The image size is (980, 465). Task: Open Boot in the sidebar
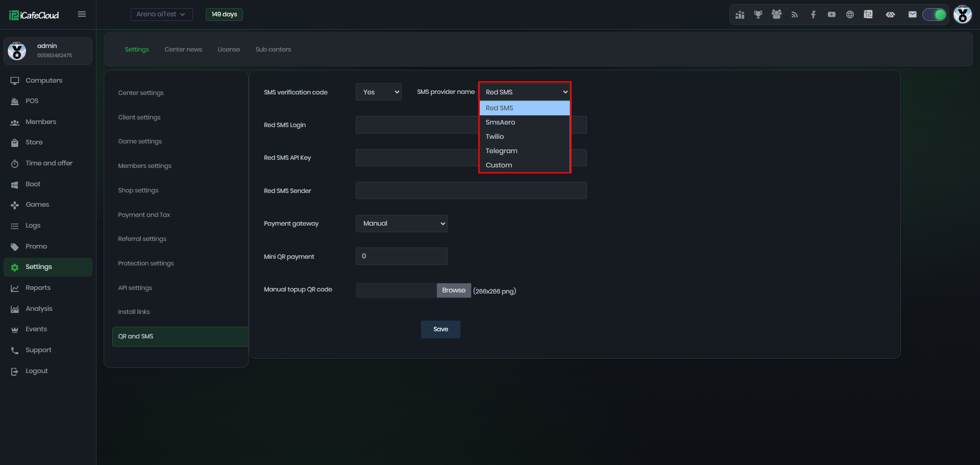48,184
